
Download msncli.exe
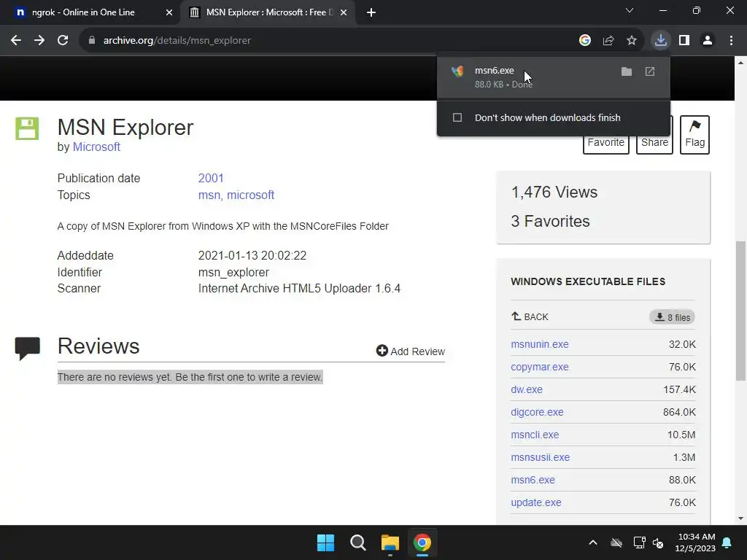(535, 435)
